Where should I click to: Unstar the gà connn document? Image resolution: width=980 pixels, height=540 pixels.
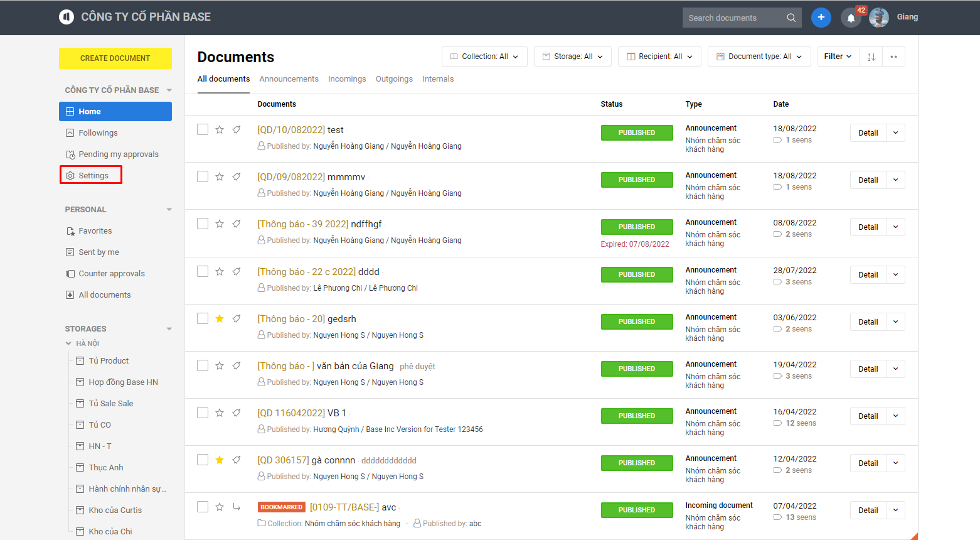[x=220, y=460]
